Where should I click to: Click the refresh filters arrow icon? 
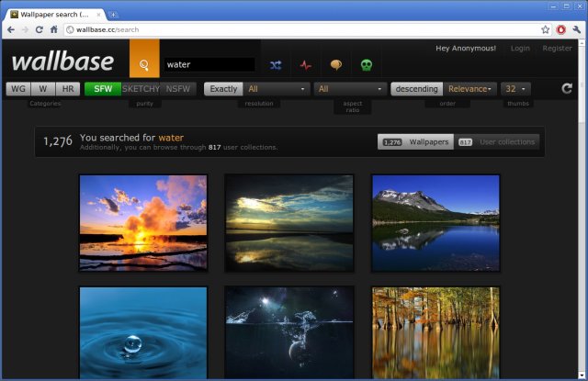click(x=567, y=88)
